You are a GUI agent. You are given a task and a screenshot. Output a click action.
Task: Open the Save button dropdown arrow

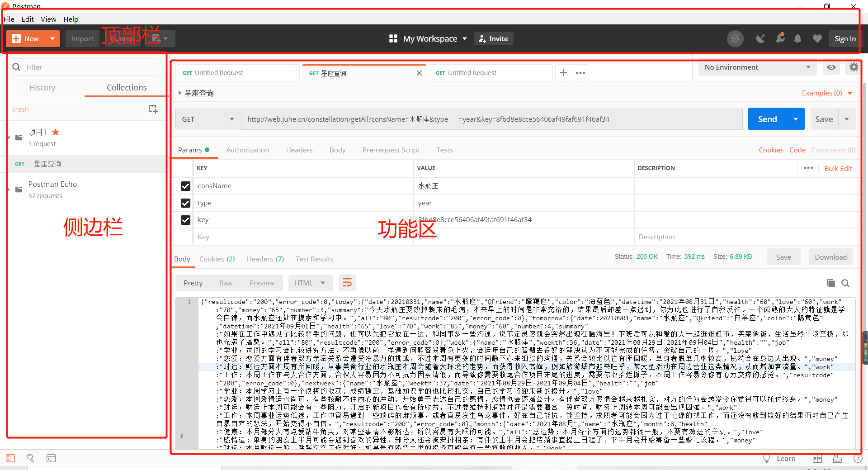[x=847, y=119]
